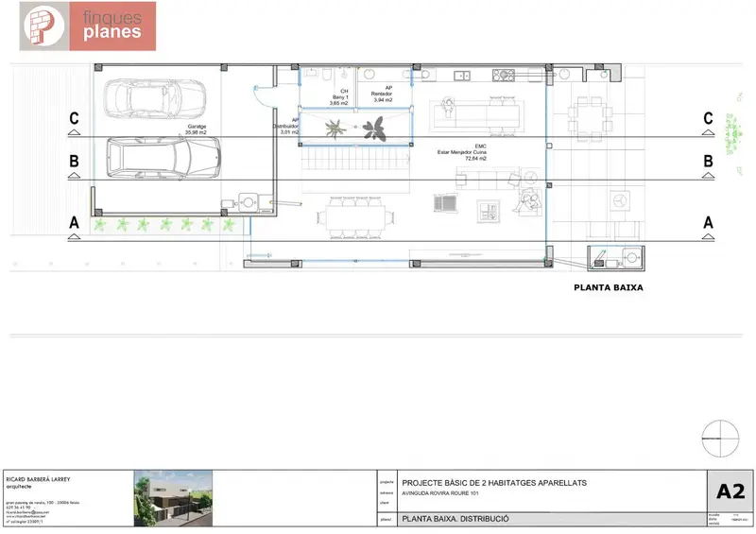Click the green shrub on far right

click(732, 132)
